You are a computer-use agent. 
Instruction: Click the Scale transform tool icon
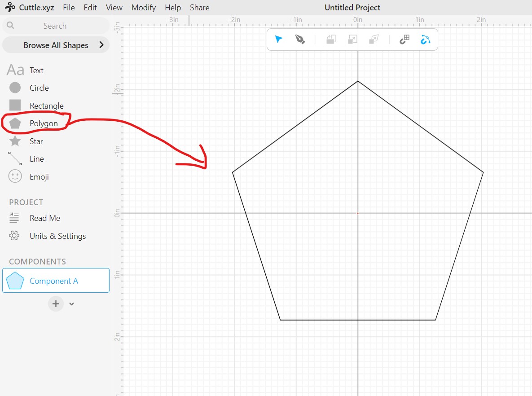coord(352,40)
